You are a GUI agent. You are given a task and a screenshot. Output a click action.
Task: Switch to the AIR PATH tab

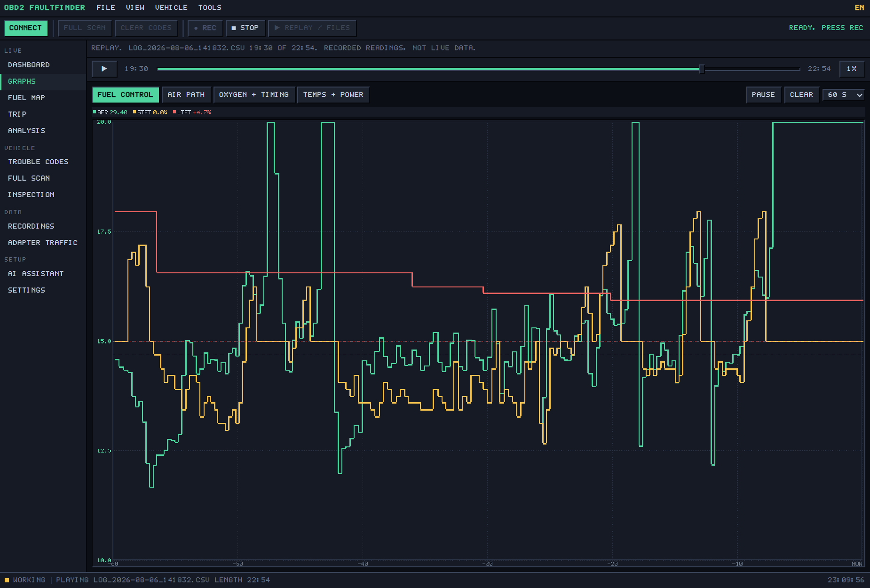click(186, 95)
